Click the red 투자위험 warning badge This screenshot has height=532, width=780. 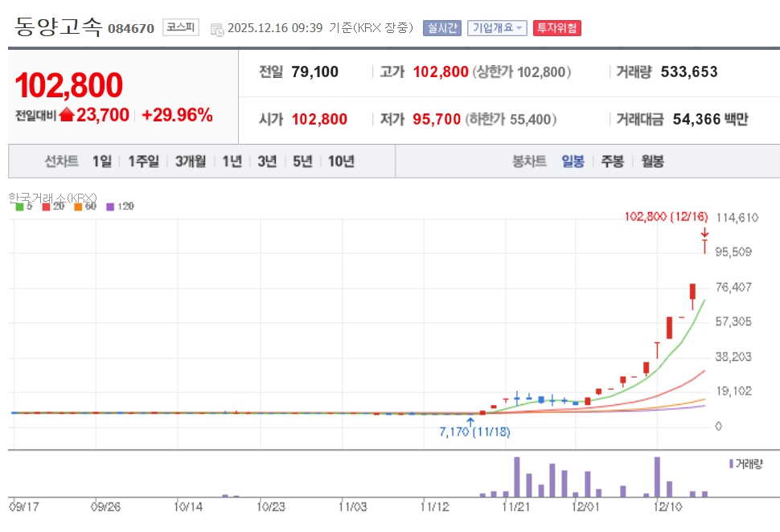point(557,28)
